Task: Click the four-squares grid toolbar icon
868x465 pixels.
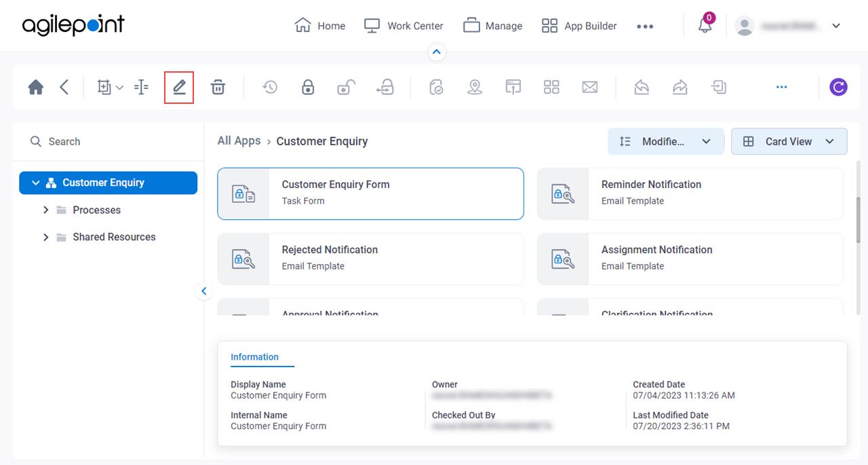Action: pyautogui.click(x=551, y=87)
